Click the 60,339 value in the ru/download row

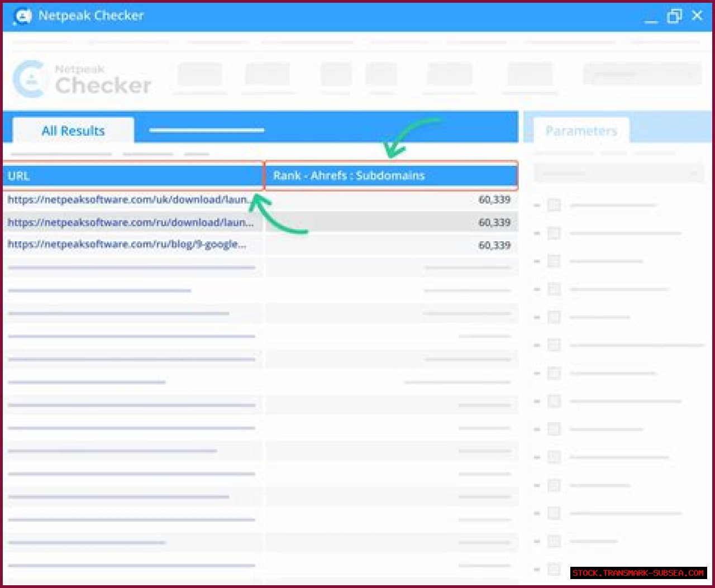point(494,222)
